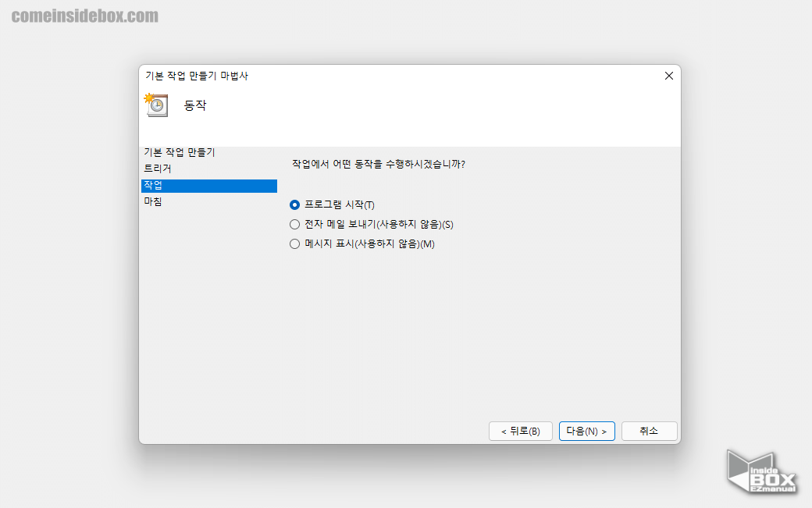Select the 마침 step in sidebar
The image size is (812, 508).
click(152, 201)
